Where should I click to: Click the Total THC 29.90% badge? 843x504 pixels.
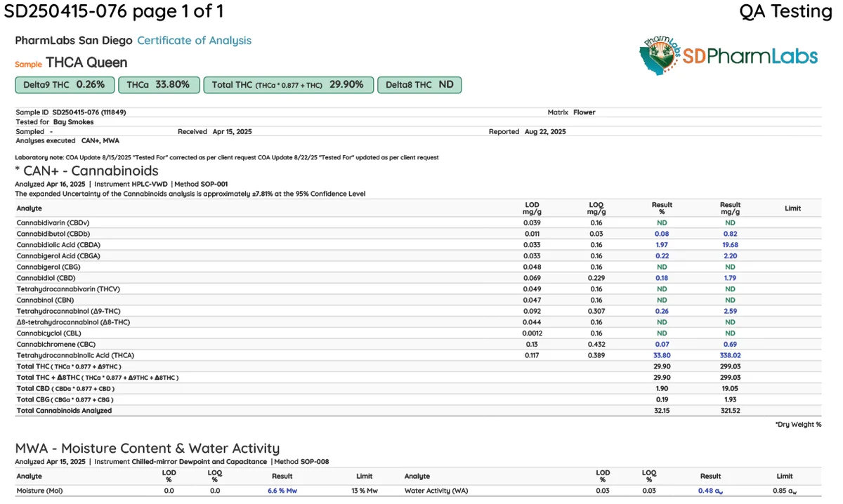click(288, 85)
